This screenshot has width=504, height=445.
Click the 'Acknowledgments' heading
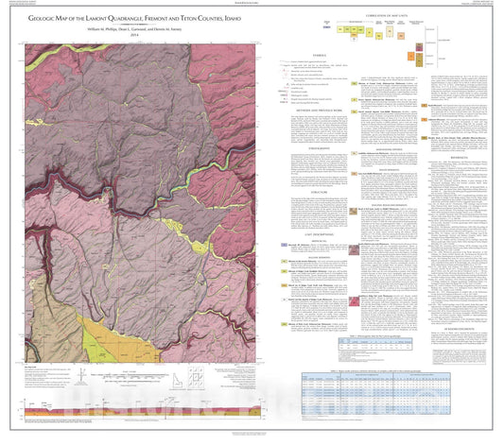click(459, 329)
